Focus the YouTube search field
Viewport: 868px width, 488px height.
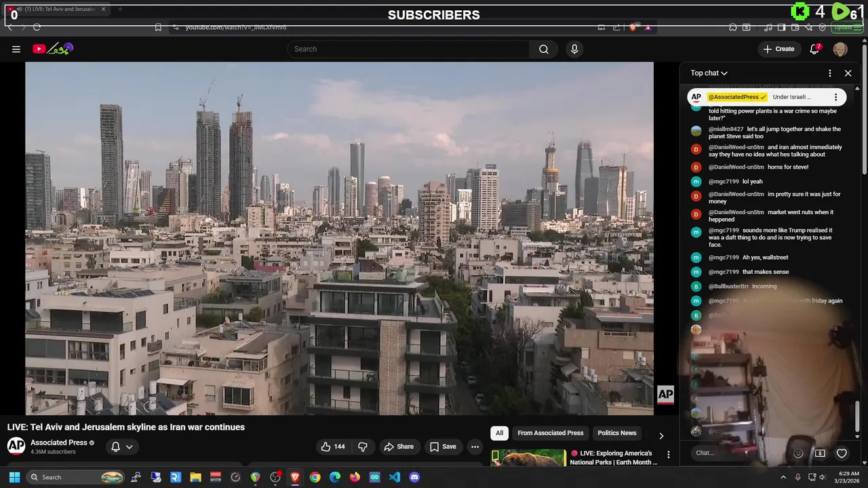pos(408,49)
